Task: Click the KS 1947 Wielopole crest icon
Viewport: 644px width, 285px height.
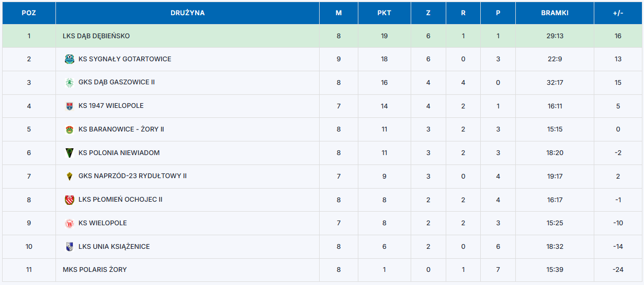Action: coord(69,106)
